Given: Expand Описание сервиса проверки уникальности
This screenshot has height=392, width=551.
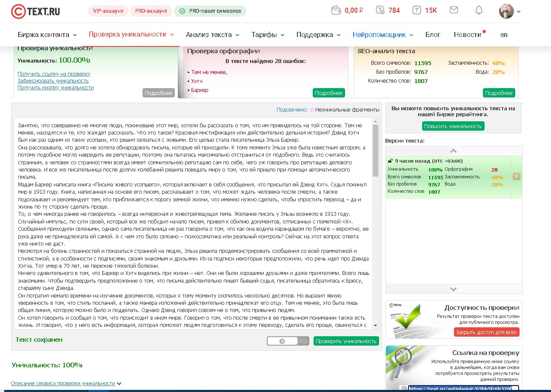Looking at the screenshot, I should 66,383.
